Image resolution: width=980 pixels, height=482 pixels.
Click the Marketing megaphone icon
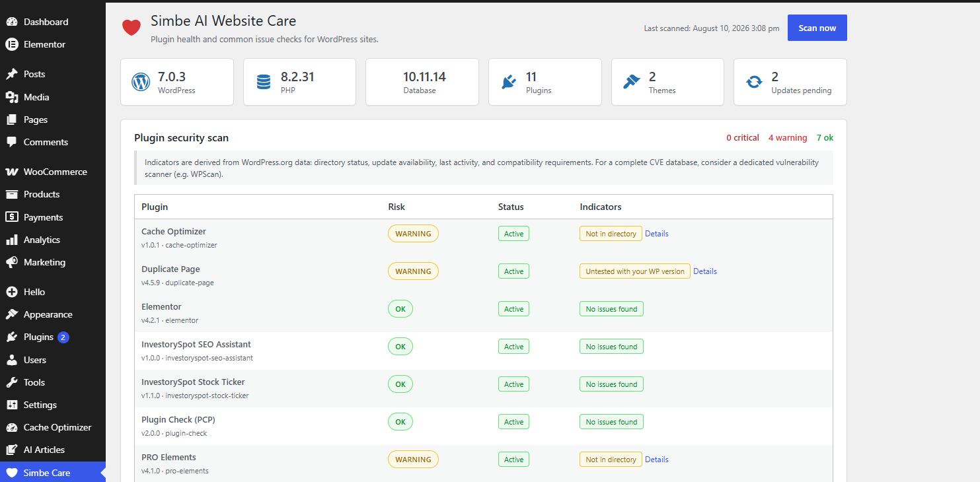(11, 262)
